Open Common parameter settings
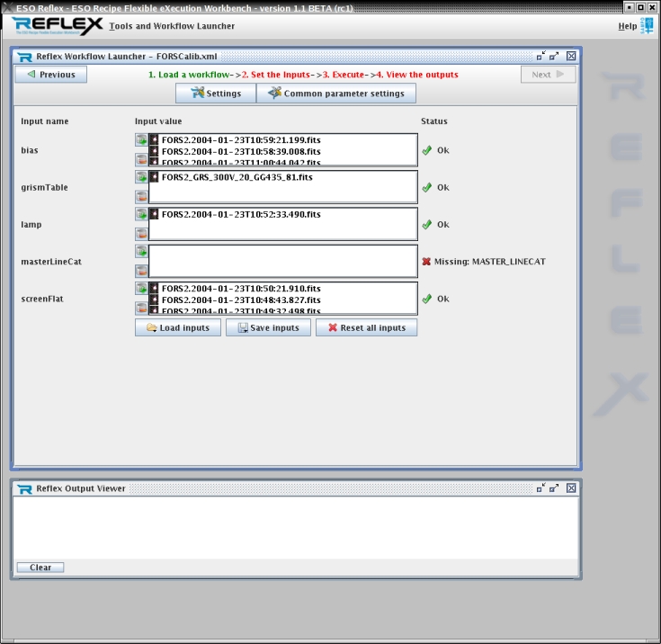The width and height of the screenshot is (661, 644). [x=335, y=94]
